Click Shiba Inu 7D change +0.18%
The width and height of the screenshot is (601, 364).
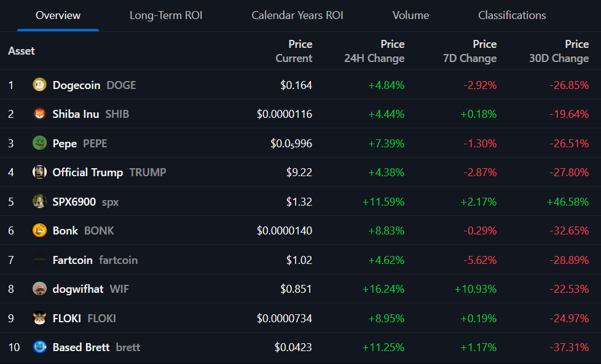point(478,114)
